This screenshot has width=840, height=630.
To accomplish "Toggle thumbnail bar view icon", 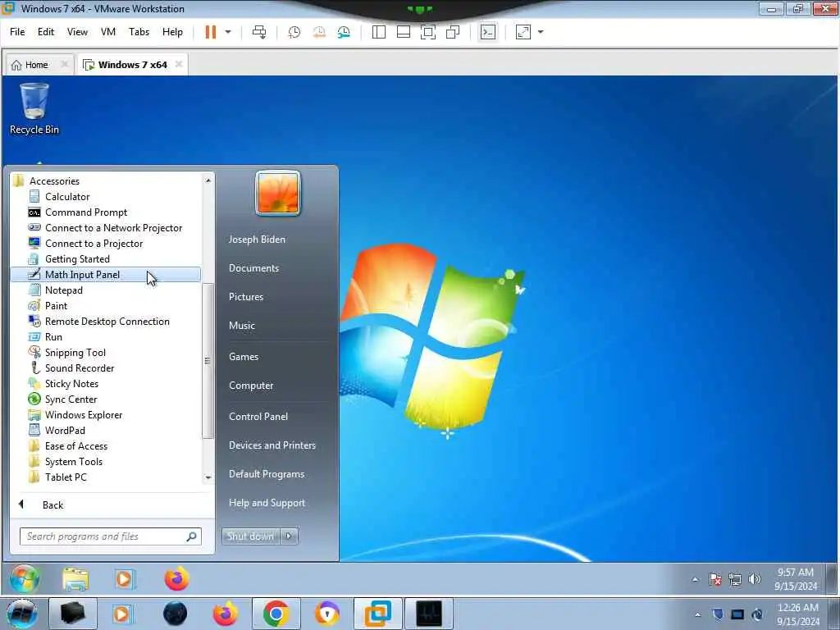I will (x=404, y=32).
